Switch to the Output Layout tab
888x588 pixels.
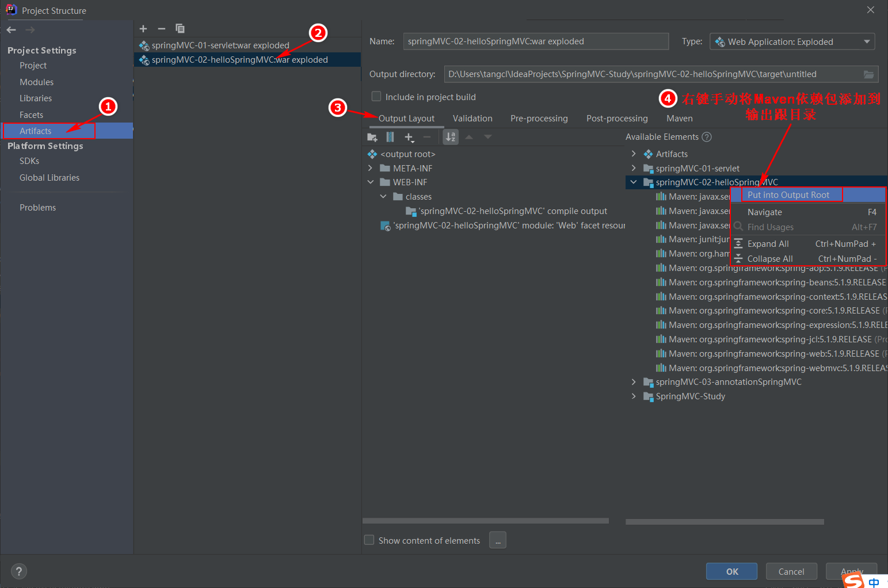406,119
